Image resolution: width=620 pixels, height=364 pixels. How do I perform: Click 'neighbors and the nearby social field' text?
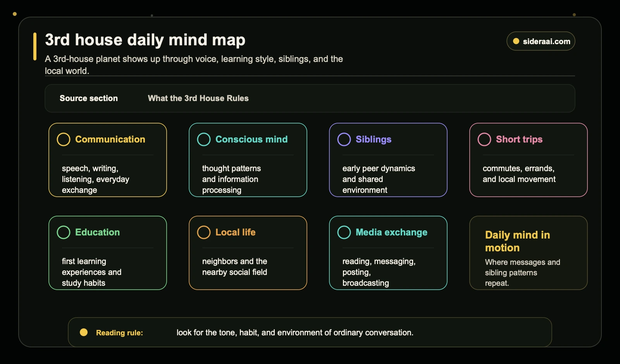pyautogui.click(x=235, y=267)
